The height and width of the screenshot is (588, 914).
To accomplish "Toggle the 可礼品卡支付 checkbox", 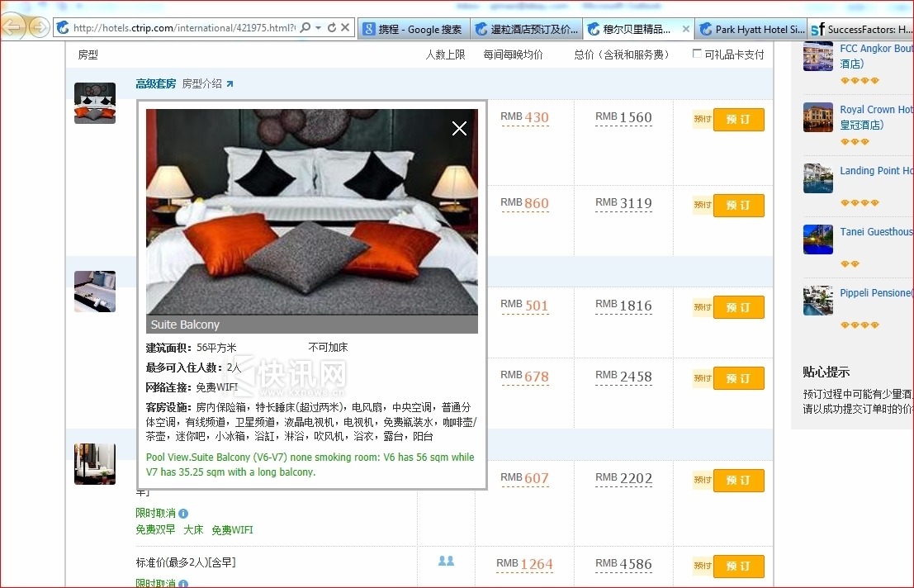I will 697,54.
